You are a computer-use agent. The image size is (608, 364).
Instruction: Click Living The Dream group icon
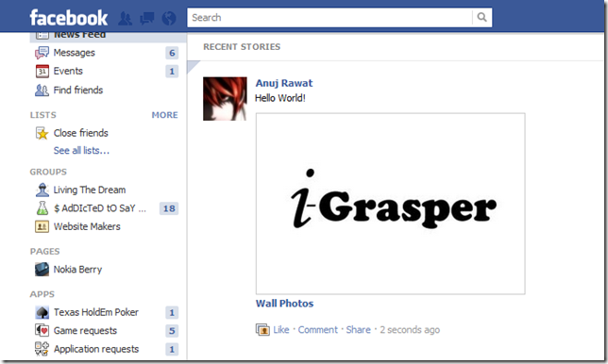pos(42,190)
